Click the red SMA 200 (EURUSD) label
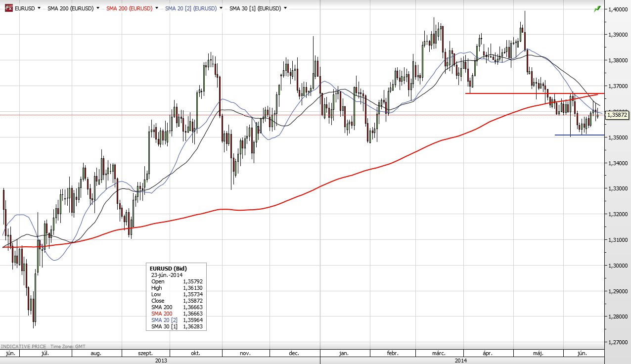Viewport: 631px width, 364px height. (130, 8)
